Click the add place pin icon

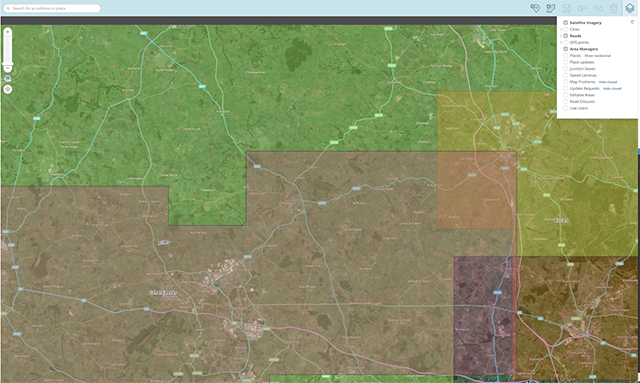[x=535, y=8]
